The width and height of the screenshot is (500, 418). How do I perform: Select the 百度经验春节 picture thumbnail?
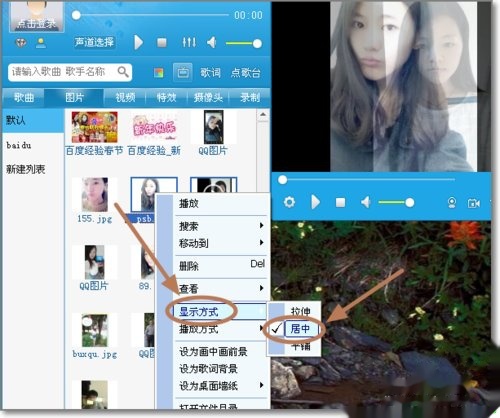(95, 127)
